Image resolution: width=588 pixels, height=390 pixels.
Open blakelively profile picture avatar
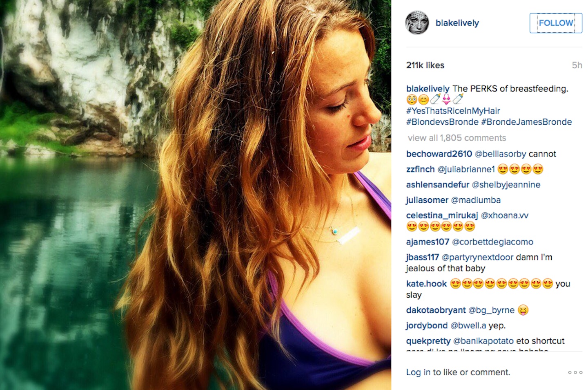click(417, 23)
